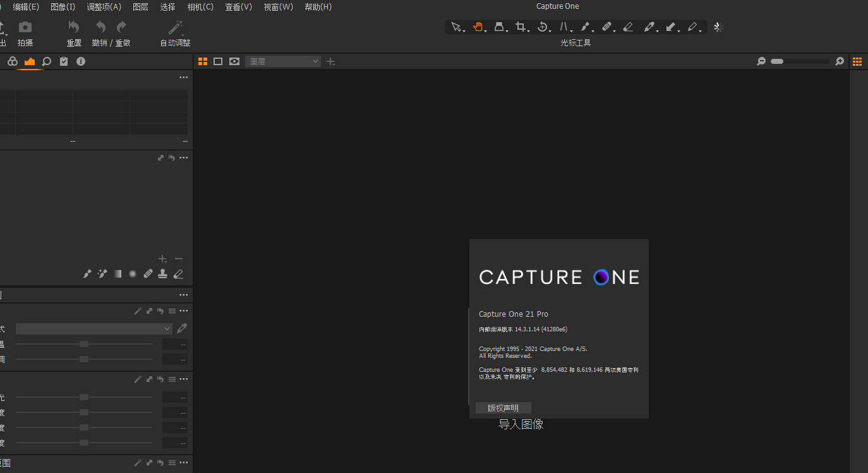868x473 pixels.
Task: Open presets list icon in white balance panel
Action: [x=172, y=310]
